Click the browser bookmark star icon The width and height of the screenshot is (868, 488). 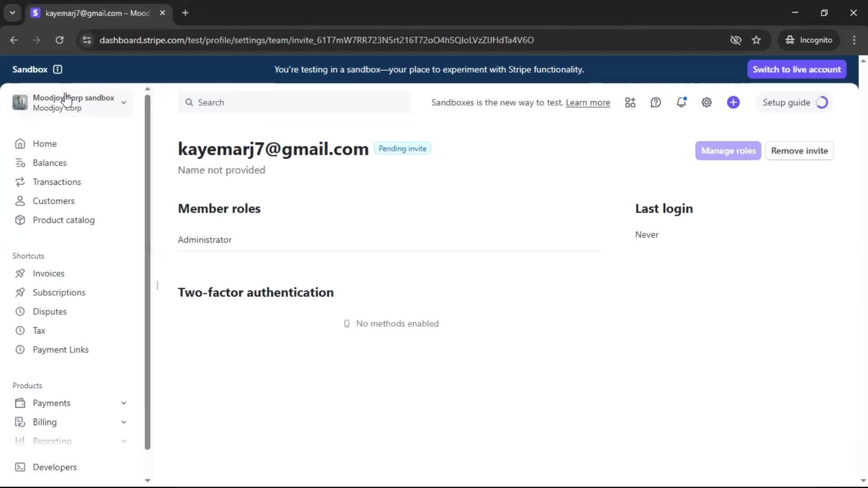coord(756,40)
